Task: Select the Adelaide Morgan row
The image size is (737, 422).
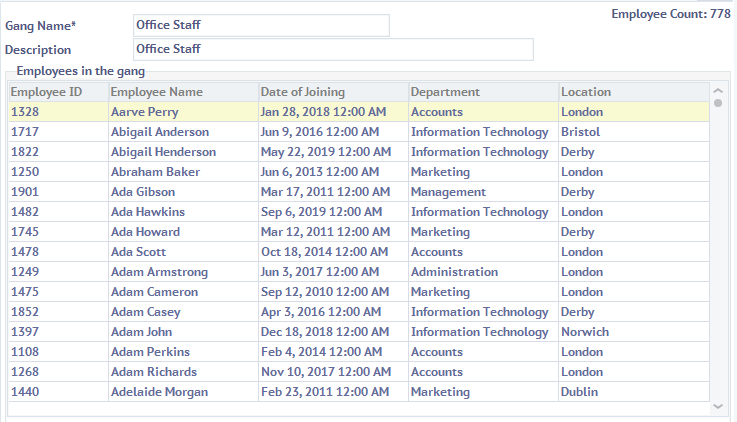Action: [x=159, y=392]
